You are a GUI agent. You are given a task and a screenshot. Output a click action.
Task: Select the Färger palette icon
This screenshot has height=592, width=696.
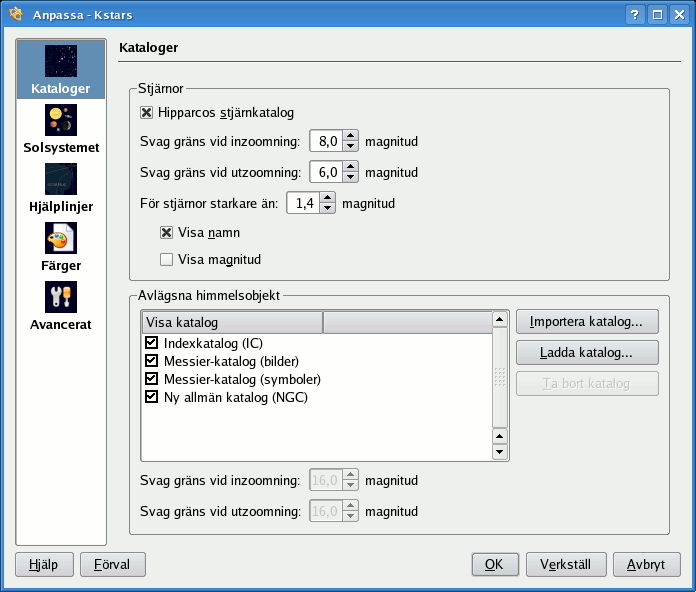(60, 238)
